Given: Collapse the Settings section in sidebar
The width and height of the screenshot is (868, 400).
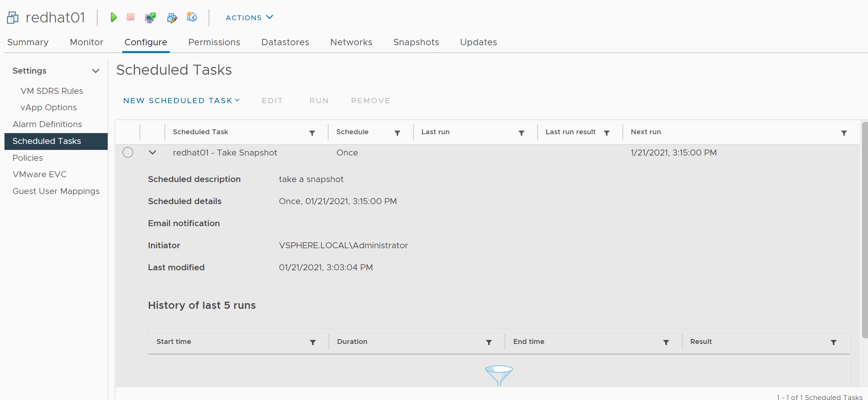Looking at the screenshot, I should click(96, 71).
